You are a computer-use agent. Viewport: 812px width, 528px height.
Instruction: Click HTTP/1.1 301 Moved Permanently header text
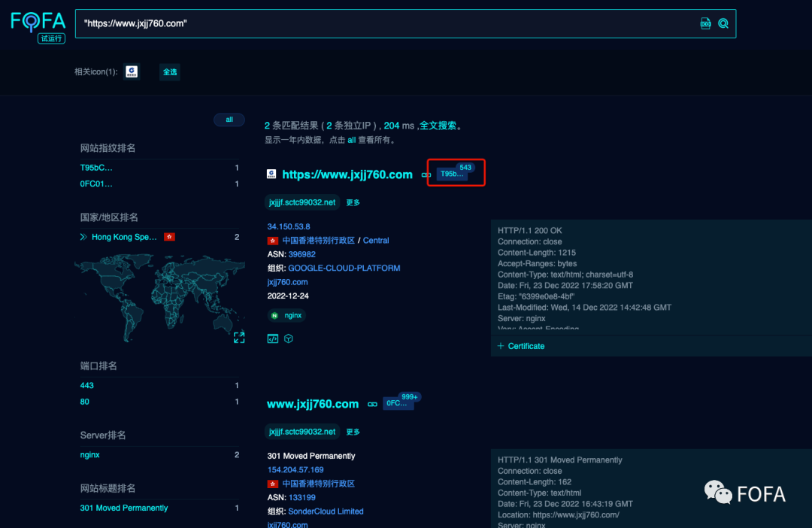[x=560, y=460]
